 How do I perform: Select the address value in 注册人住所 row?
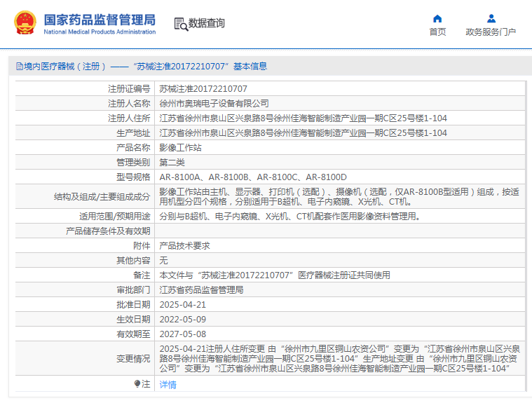coord(303,118)
